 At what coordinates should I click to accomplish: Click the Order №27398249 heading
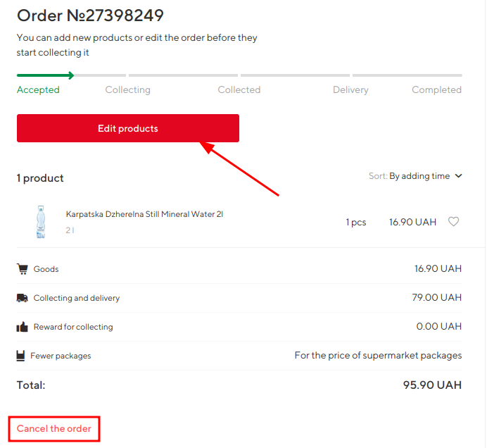pyautogui.click(x=90, y=15)
